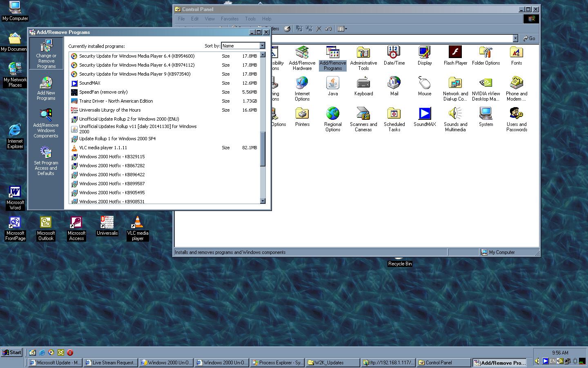Open Mail in Control Panel

point(394,86)
